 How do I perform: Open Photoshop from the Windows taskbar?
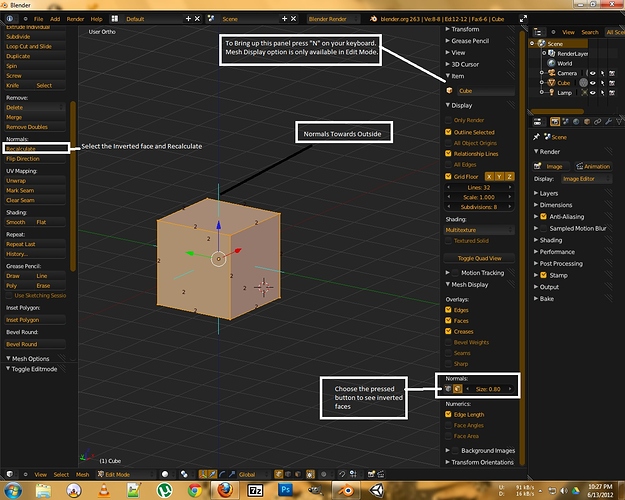point(285,490)
